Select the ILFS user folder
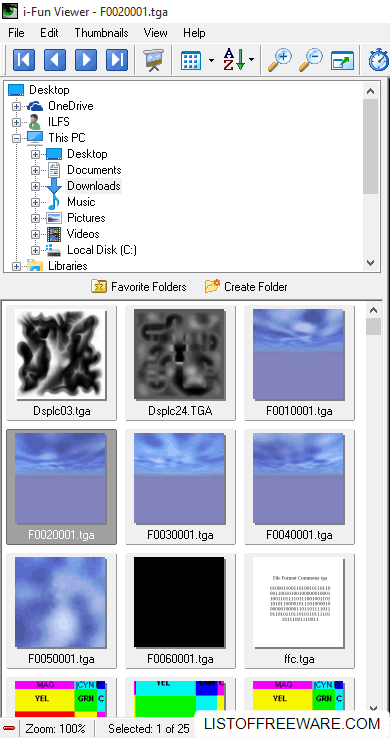The width and height of the screenshot is (390, 738). coord(59,122)
